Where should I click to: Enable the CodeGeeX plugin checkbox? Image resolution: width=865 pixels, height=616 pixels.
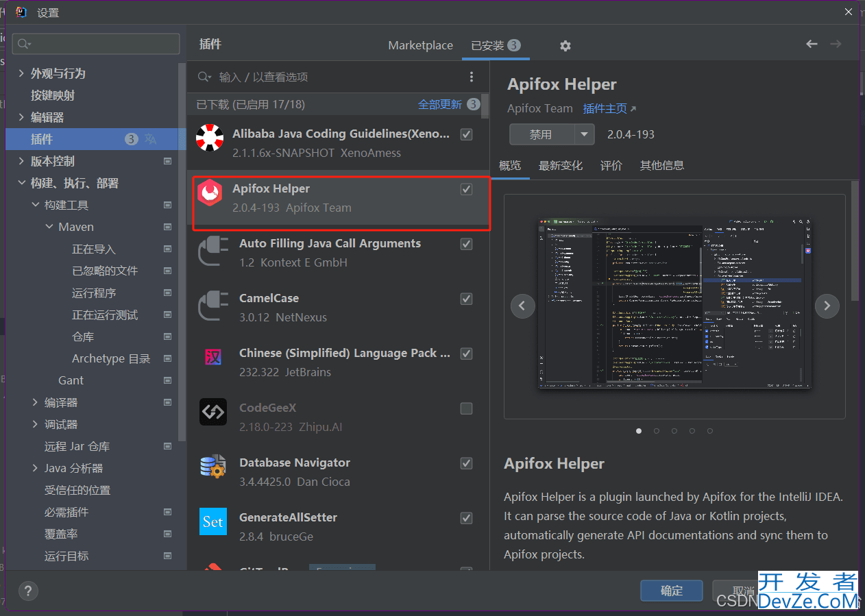pyautogui.click(x=466, y=408)
